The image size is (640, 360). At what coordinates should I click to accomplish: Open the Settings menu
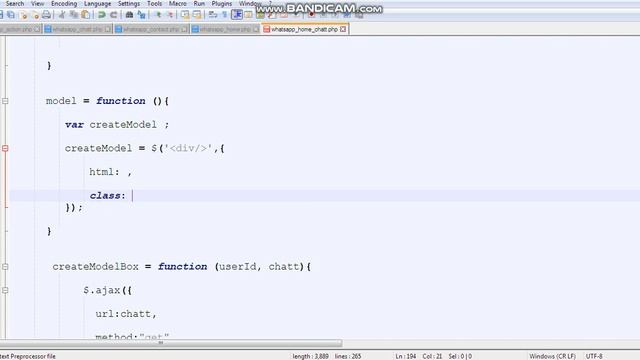[129, 4]
